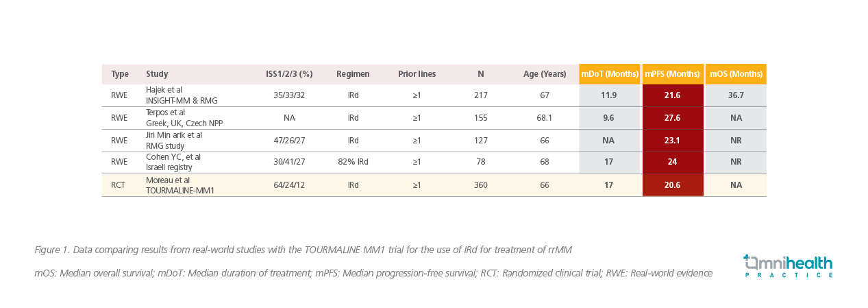The height and width of the screenshot is (308, 868).
Task: Select the mPFS (Months) column header
Action: point(673,74)
